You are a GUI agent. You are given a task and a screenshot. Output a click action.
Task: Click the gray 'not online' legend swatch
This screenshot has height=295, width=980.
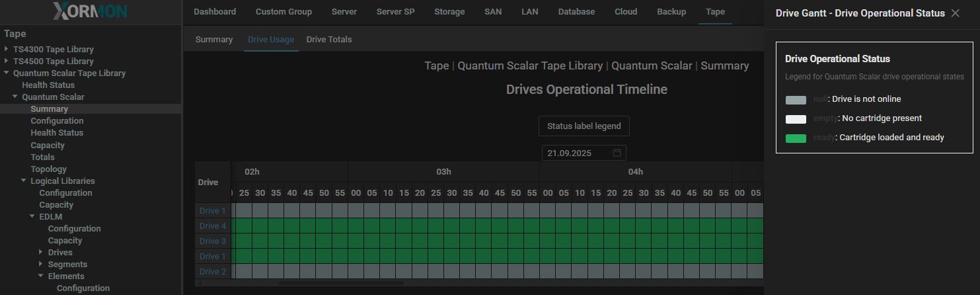(x=796, y=100)
